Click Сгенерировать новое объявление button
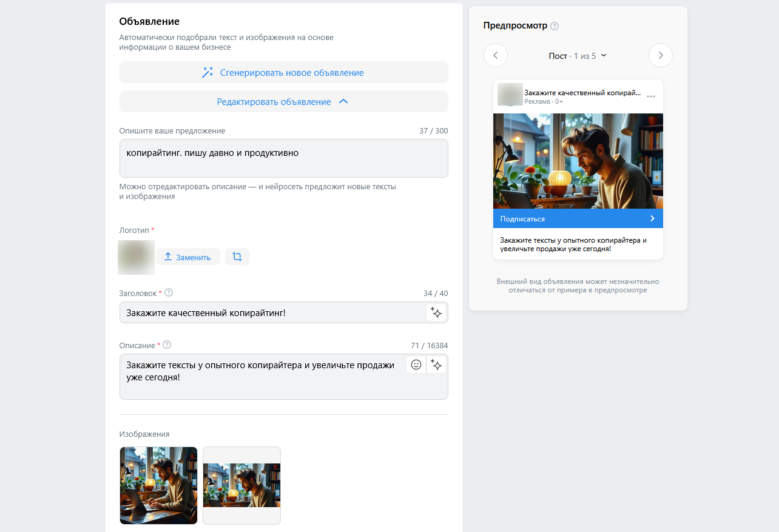779x532 pixels. click(283, 72)
